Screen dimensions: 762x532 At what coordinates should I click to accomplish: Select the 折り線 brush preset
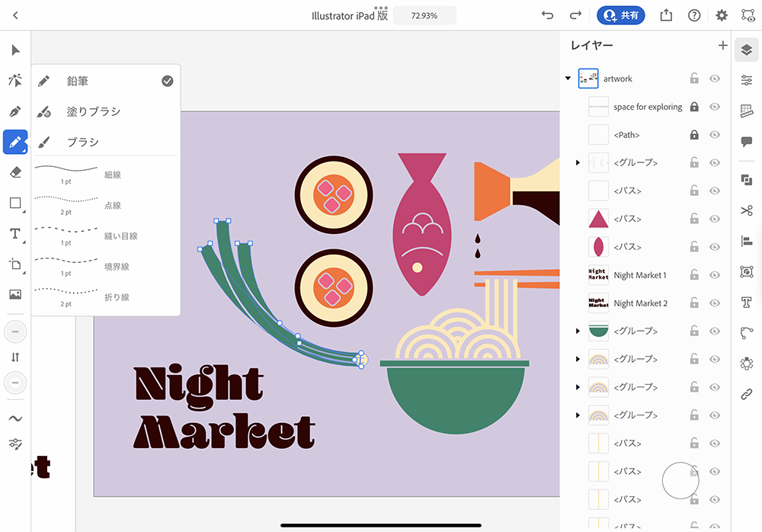click(105, 296)
